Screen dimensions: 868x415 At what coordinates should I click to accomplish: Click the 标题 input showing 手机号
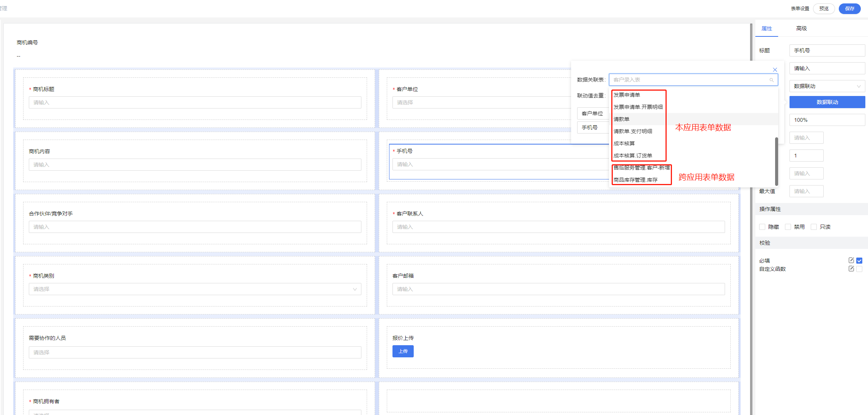(x=827, y=50)
